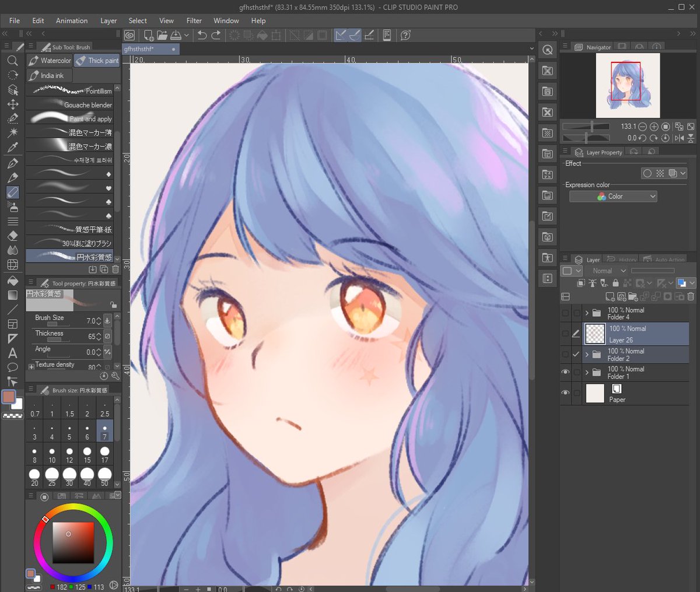Screen dimensions: 700x592
Task: Click the main foreground color swatch
Action: (x=9, y=397)
